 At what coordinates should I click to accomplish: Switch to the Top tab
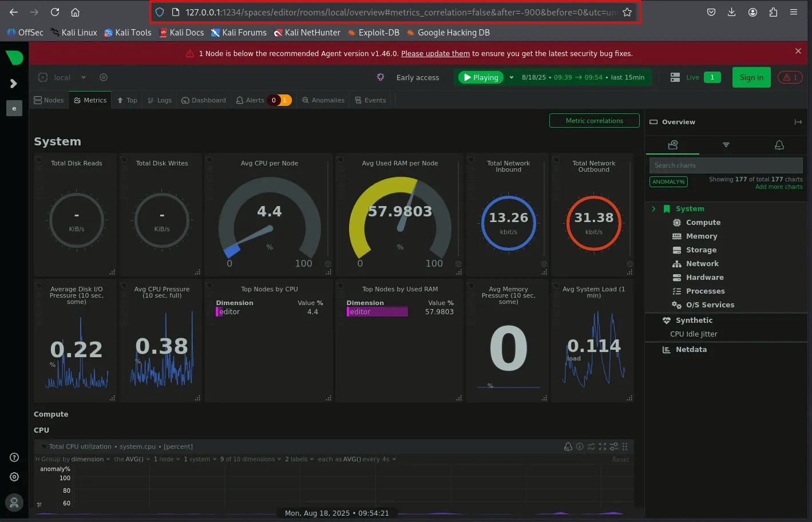pos(127,100)
